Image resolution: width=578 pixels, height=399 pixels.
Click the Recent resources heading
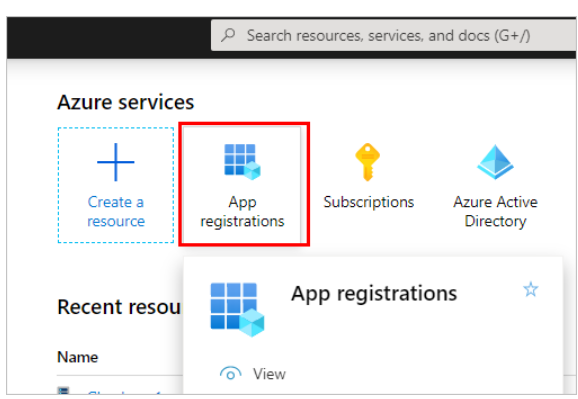pos(119,307)
